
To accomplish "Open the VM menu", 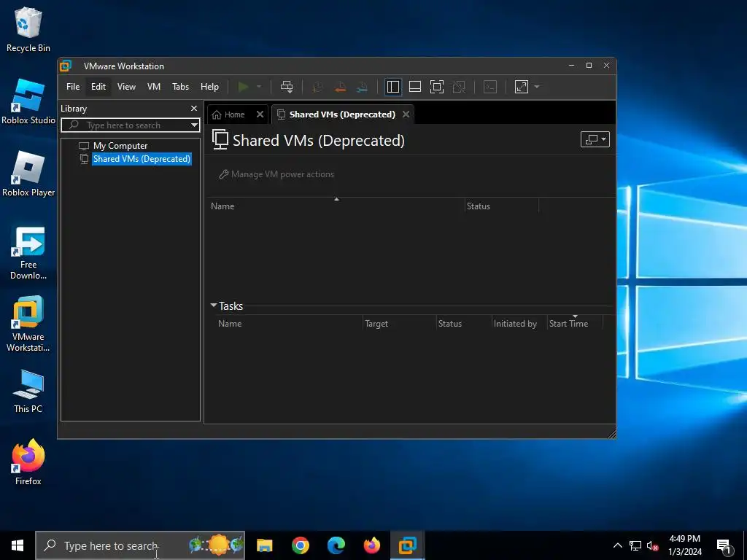I will [153, 87].
